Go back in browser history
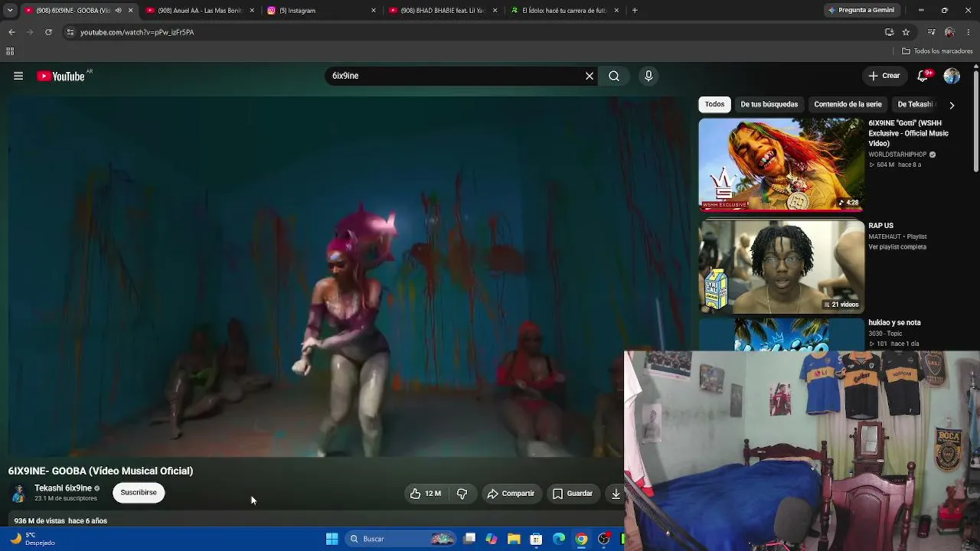980x551 pixels. pyautogui.click(x=11, y=32)
